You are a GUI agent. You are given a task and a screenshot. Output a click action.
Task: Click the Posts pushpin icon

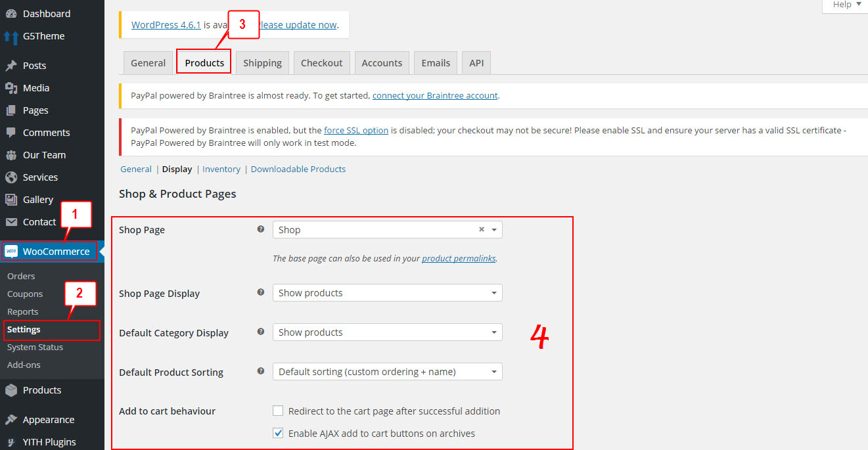(11, 66)
